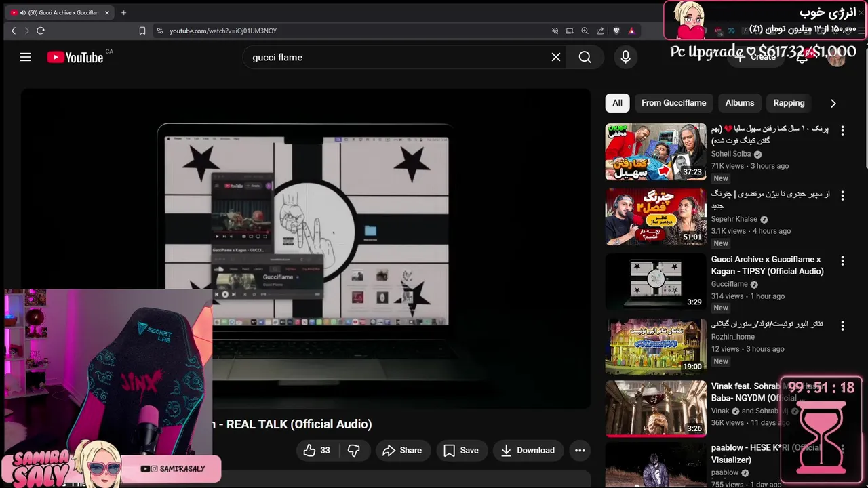Open options for Rozhin_home video
868x488 pixels.
[x=842, y=325]
